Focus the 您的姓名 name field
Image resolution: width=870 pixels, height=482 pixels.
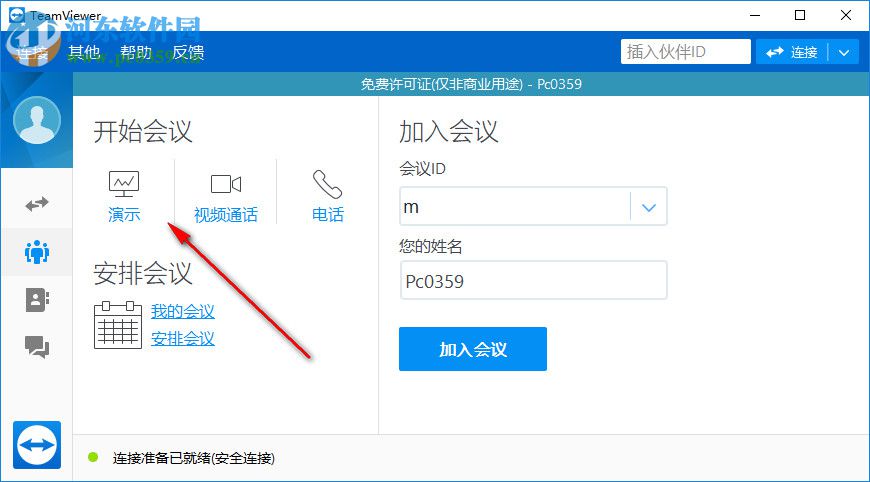[533, 281]
